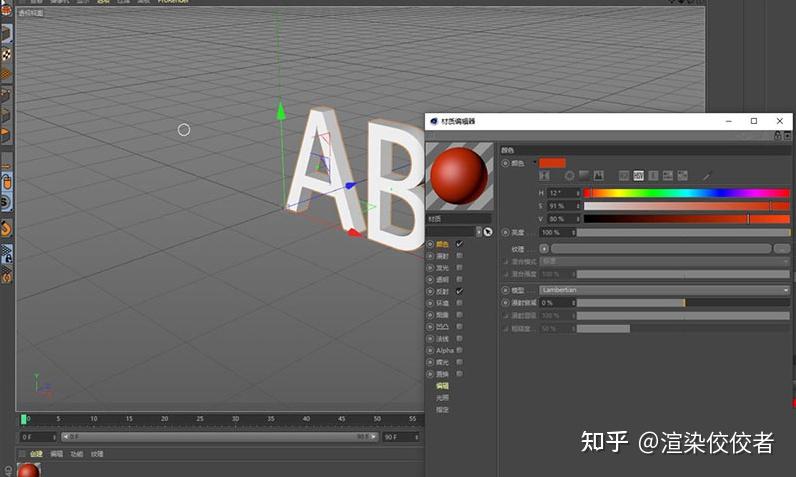
Task: Switch to Polygons mode in left toolbar
Action: [6, 135]
